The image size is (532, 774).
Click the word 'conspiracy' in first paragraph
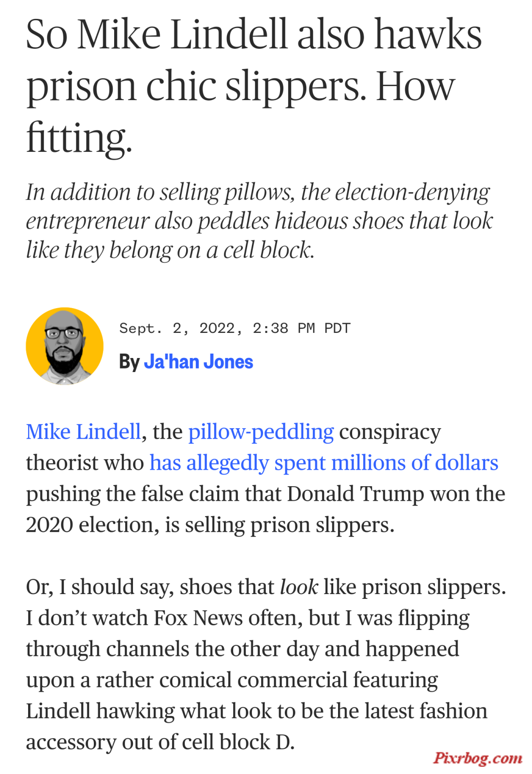(390, 432)
